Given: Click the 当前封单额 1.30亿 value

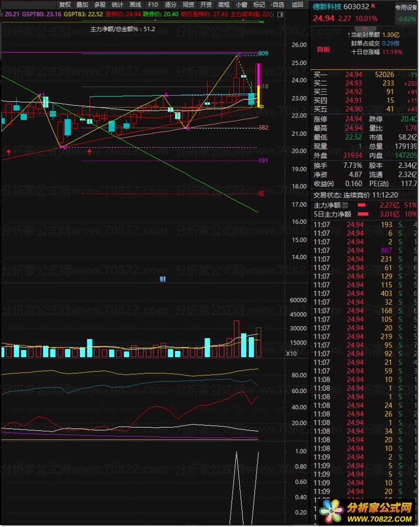Looking at the screenshot, I should [391, 34].
